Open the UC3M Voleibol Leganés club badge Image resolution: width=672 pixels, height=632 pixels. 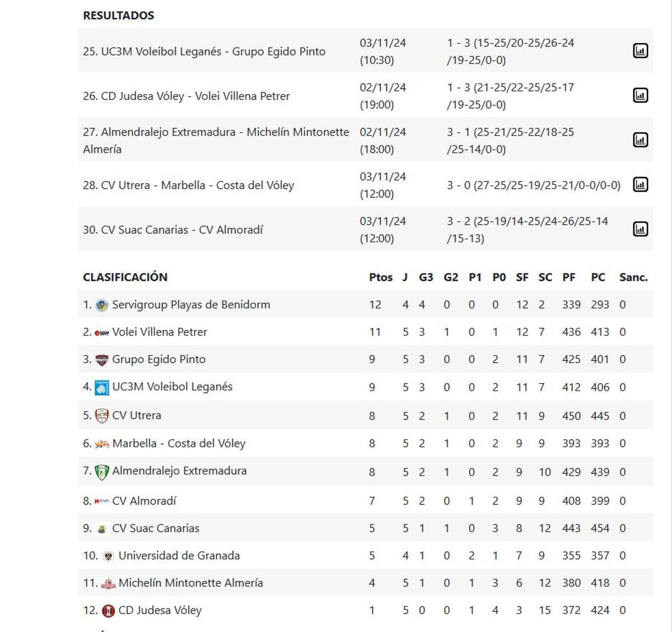(x=101, y=387)
